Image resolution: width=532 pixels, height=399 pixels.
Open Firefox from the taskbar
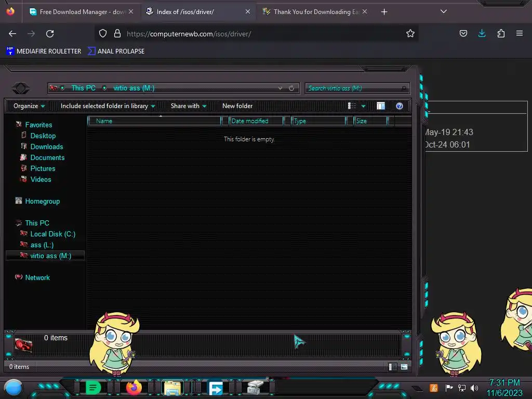point(134,388)
